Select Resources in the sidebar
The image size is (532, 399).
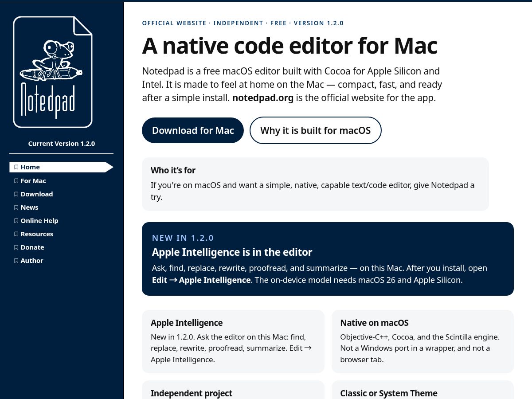[37, 234]
